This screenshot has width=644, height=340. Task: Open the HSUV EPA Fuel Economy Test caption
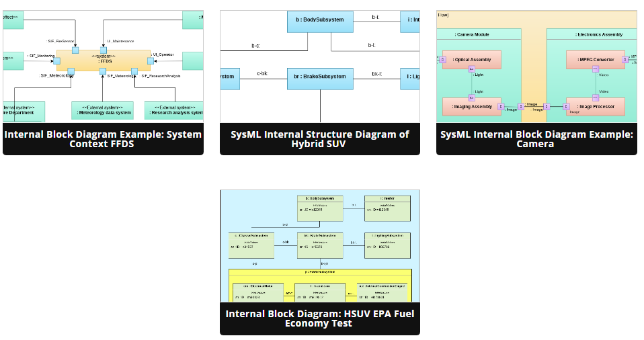click(x=320, y=318)
